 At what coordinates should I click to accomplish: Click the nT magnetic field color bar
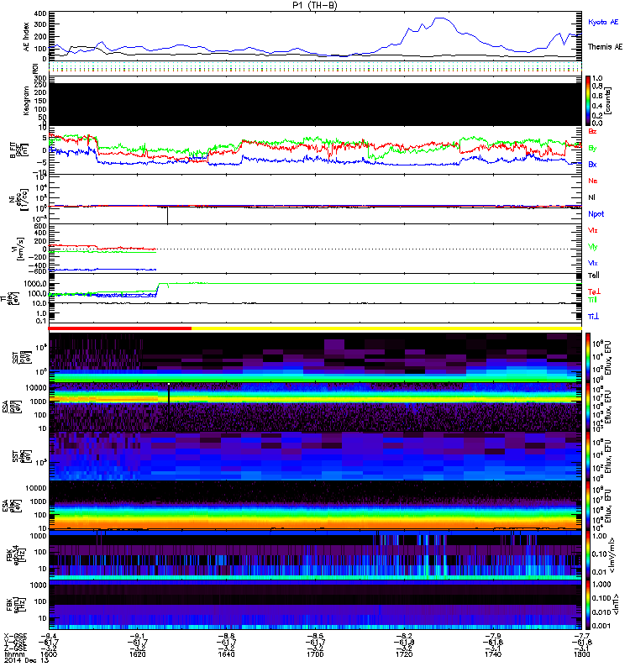[588, 605]
